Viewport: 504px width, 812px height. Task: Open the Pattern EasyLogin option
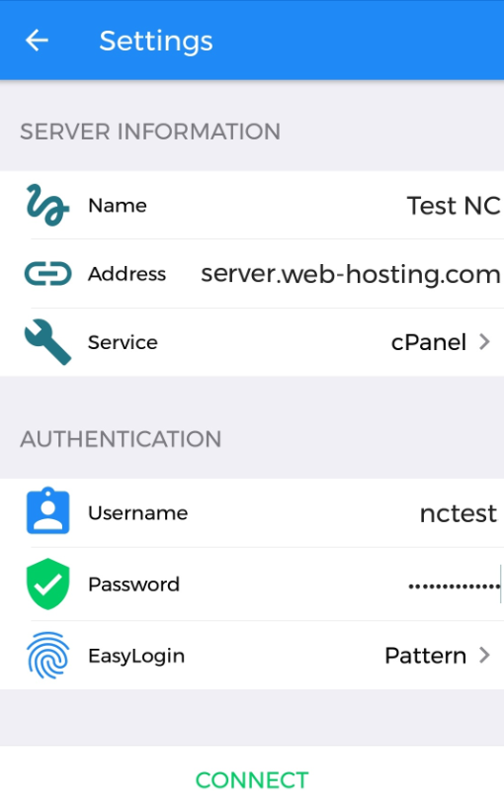(x=425, y=656)
